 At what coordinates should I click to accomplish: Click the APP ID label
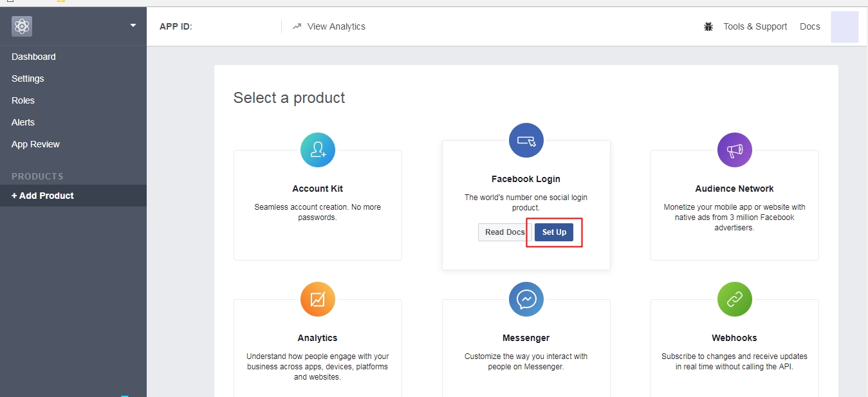(x=176, y=26)
